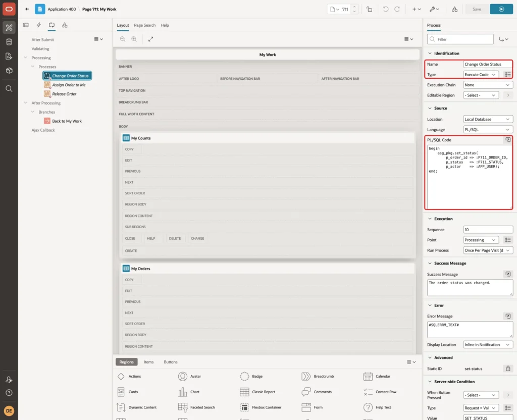Run the page with play button

pos(501,9)
